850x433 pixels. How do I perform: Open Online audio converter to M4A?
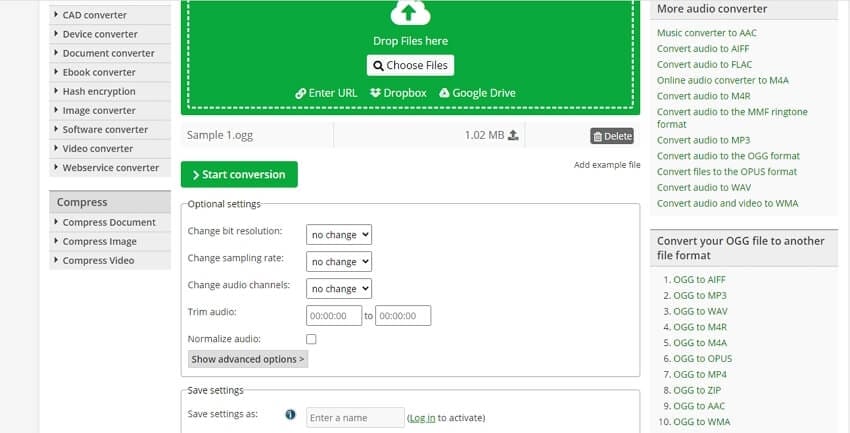(x=723, y=80)
